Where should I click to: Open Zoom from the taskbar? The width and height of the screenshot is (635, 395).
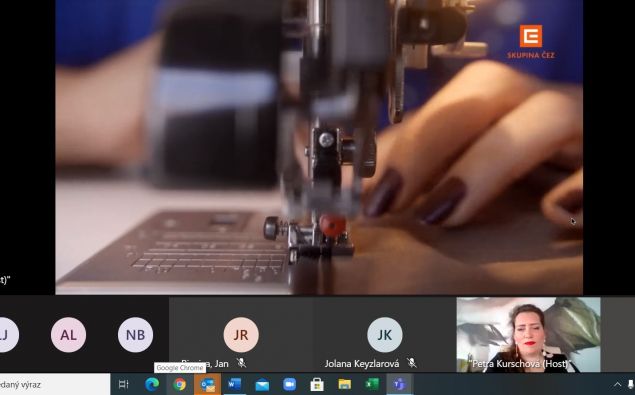290,384
